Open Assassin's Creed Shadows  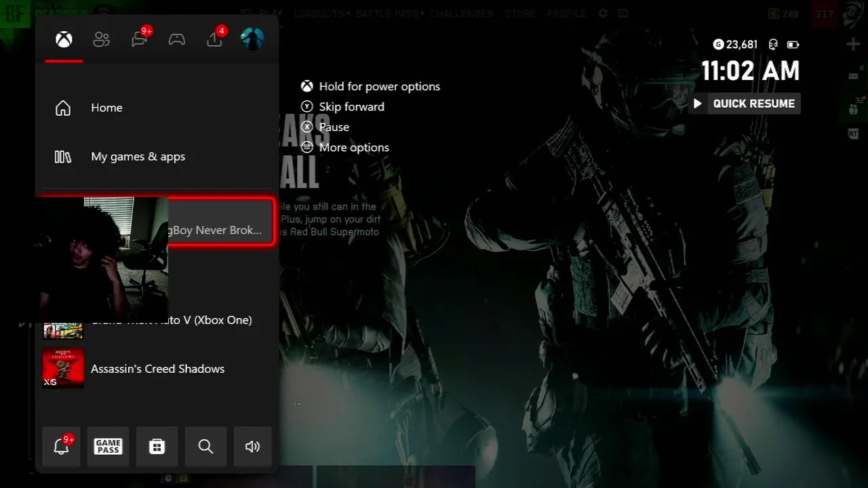click(157, 369)
